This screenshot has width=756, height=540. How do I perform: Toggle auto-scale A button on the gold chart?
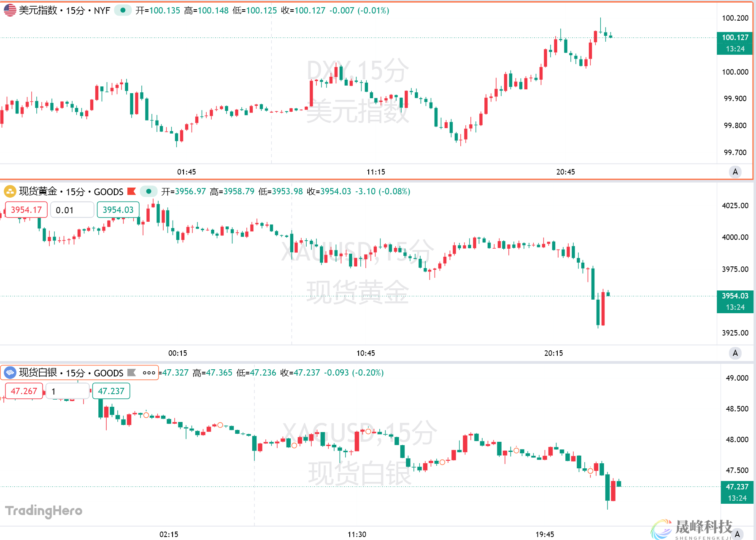[x=735, y=353]
